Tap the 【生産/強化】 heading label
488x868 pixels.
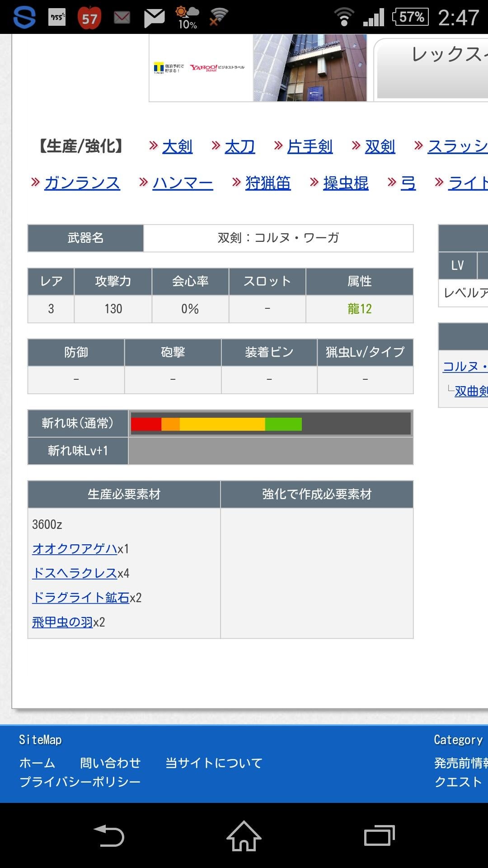(81, 146)
